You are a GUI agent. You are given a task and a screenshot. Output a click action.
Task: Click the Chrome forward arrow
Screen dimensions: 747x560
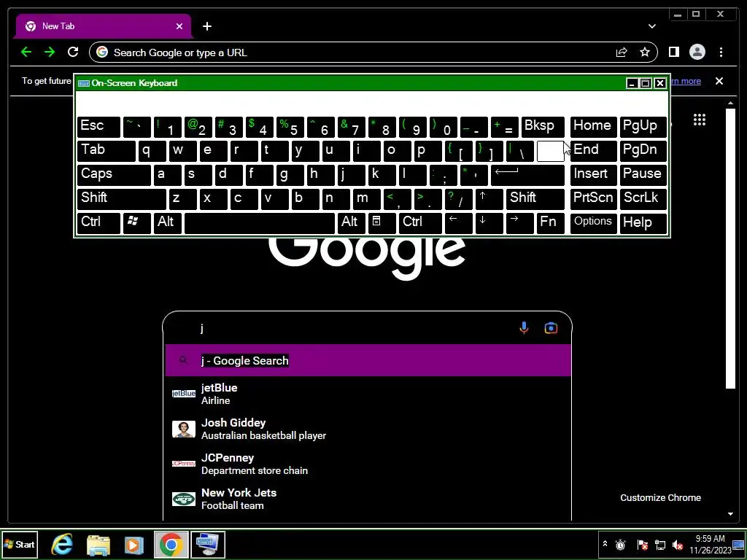point(50,52)
